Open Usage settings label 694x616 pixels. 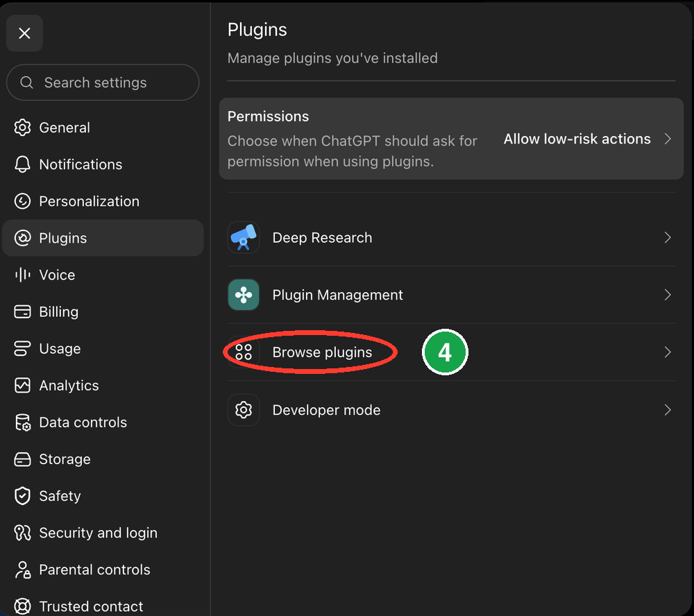coord(60,349)
